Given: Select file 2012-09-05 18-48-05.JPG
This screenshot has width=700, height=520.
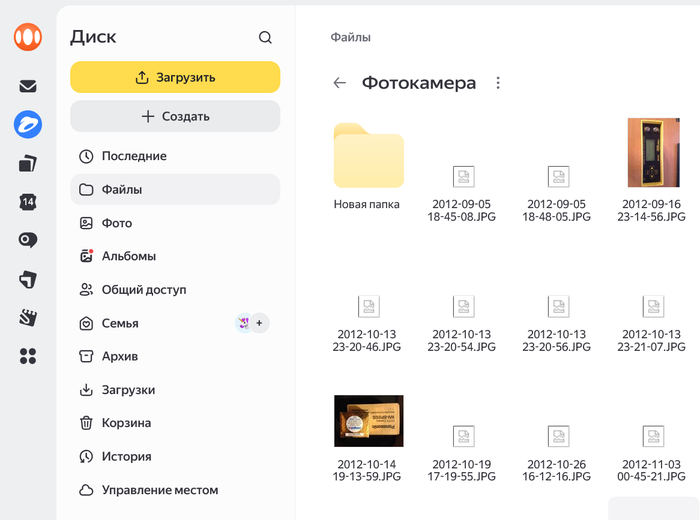Looking at the screenshot, I should coord(557,192).
